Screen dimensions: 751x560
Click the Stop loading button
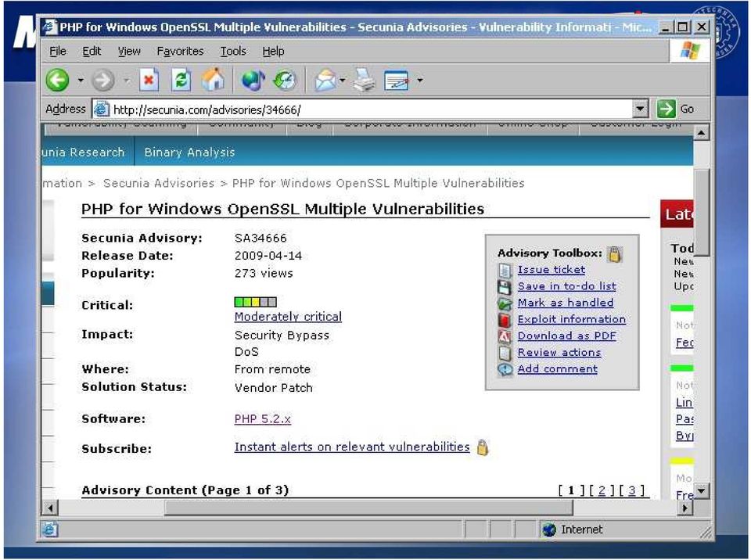[x=149, y=80]
